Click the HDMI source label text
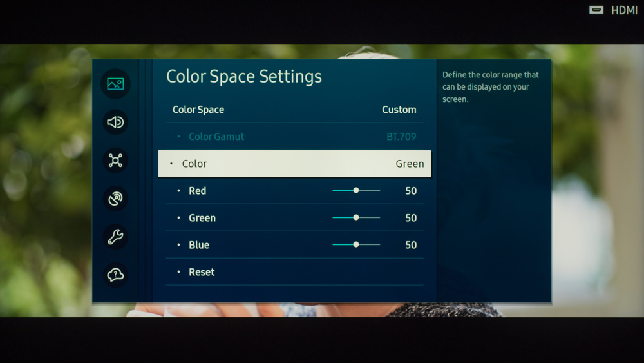The width and height of the screenshot is (644, 363). (623, 10)
